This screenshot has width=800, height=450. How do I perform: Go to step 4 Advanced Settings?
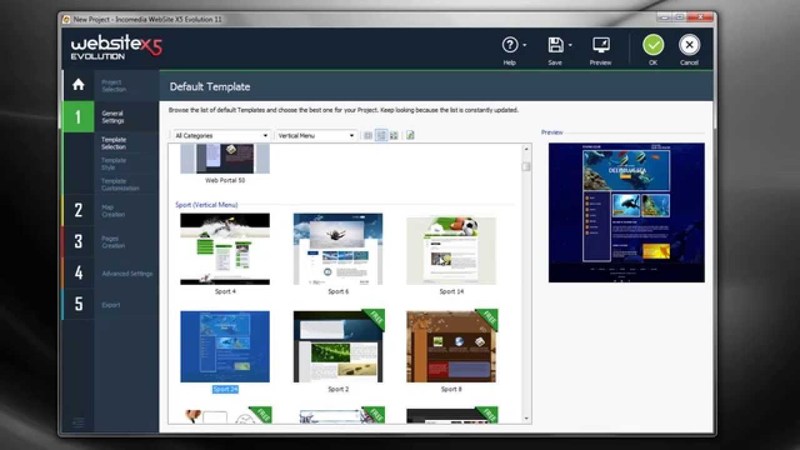pos(126,273)
